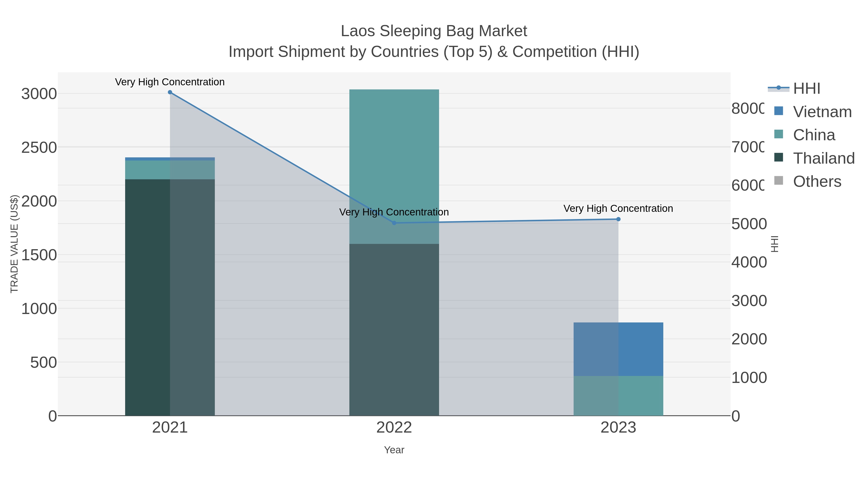Click the 2021 China bar segment
The image size is (868, 488).
coord(170,170)
